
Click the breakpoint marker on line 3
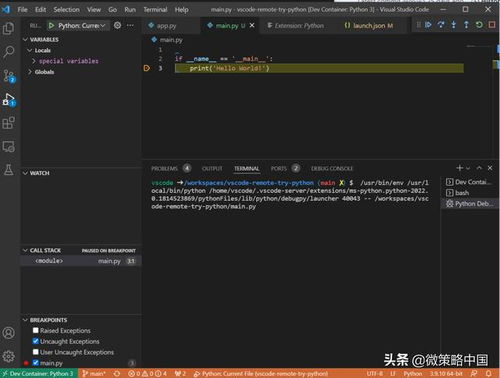pos(146,68)
